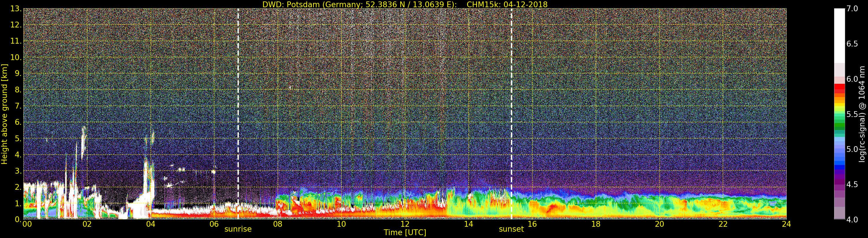
Task: Click the "sunset" label below the time axis
Action: coord(511,229)
